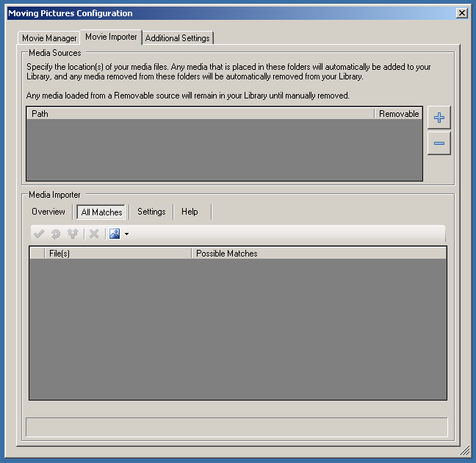Click the split/join fork icon in toolbar
The image size is (476, 463).
(73, 234)
